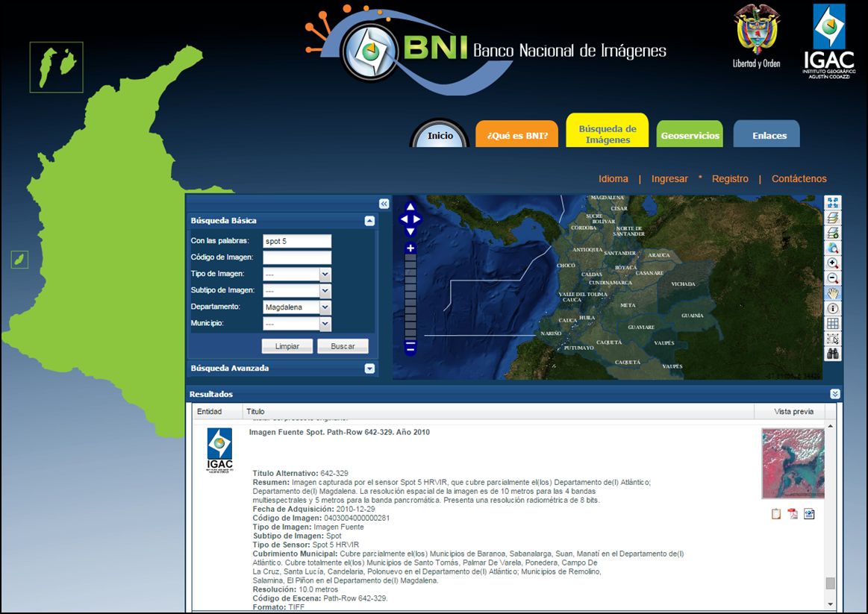868x614 pixels.
Task: Open the XML metadata icon for result
Action: click(809, 514)
